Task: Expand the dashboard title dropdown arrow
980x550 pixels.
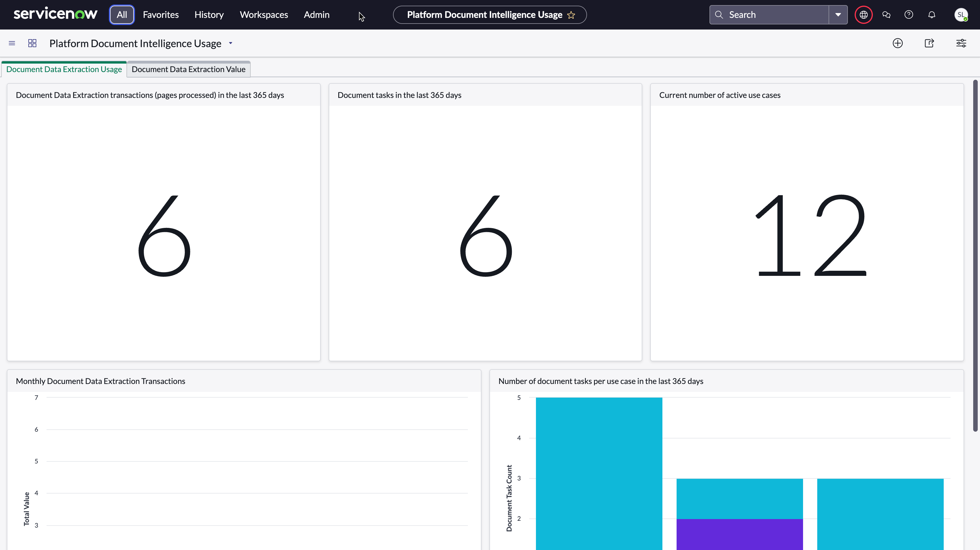Action: (231, 43)
